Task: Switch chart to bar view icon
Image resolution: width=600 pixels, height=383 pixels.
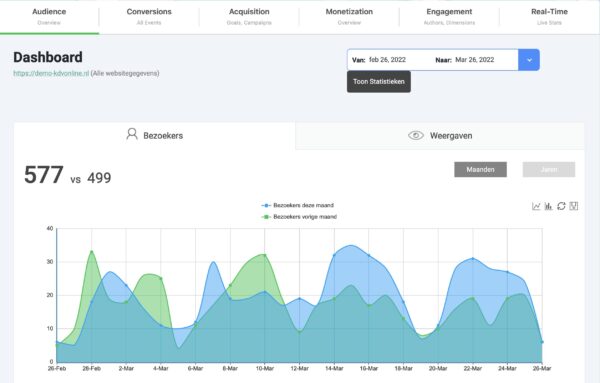Action: coord(549,206)
